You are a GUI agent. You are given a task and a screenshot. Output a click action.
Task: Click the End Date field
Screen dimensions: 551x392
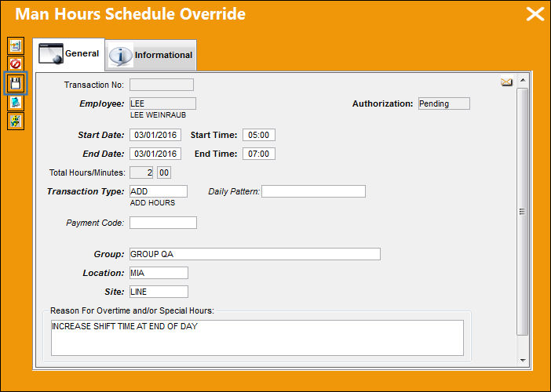pyautogui.click(x=155, y=154)
